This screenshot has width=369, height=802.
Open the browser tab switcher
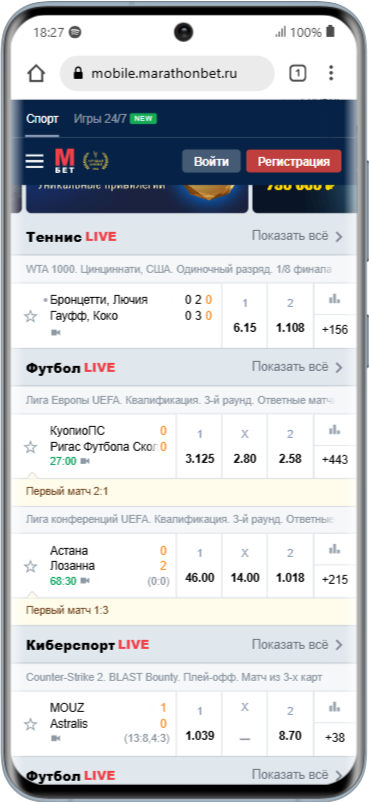pos(297,74)
